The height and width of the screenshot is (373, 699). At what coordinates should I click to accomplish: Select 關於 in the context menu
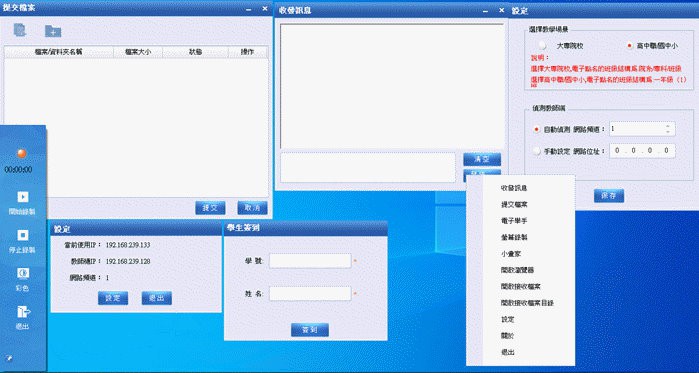[x=507, y=336]
